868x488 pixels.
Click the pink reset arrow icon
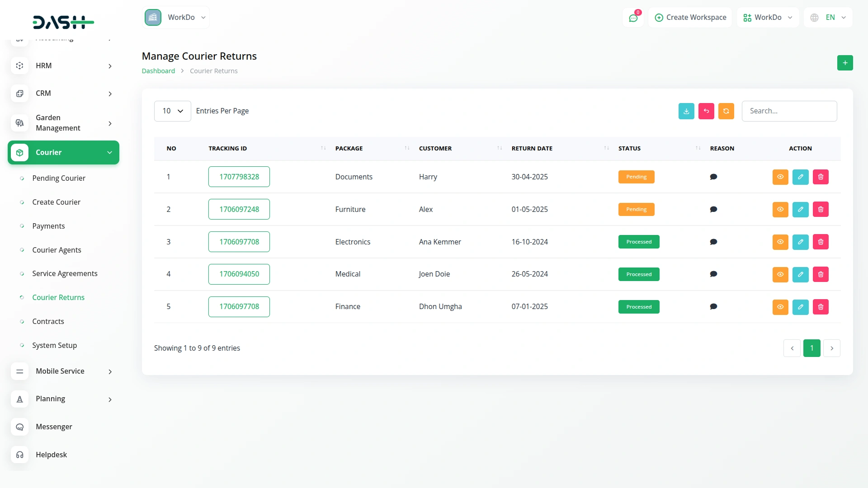706,111
